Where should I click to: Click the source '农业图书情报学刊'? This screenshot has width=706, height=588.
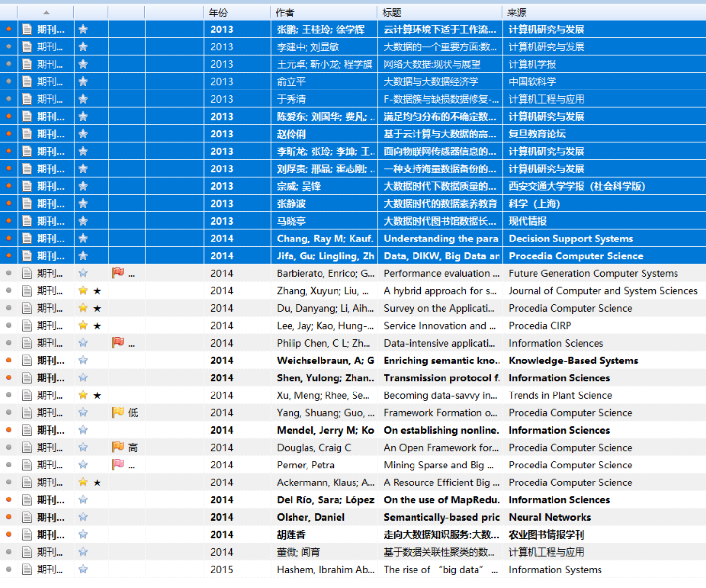click(546, 535)
